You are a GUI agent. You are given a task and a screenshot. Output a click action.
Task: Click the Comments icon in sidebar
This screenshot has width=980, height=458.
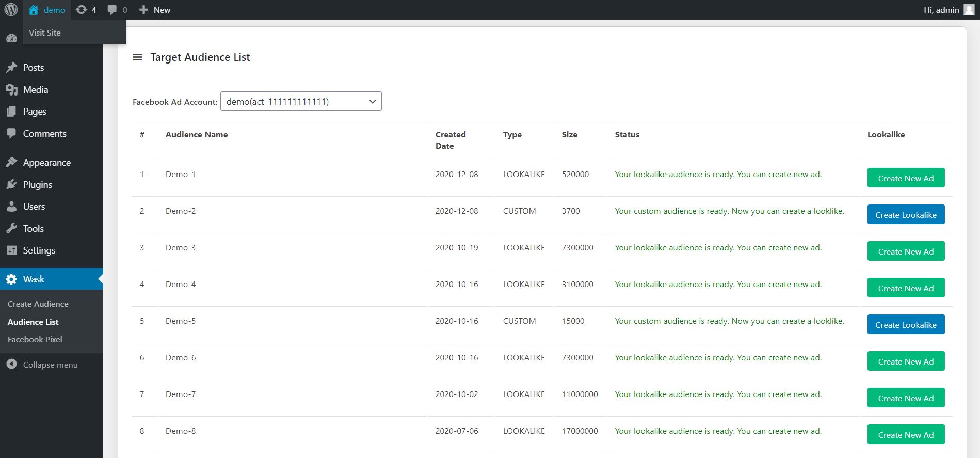(11, 134)
